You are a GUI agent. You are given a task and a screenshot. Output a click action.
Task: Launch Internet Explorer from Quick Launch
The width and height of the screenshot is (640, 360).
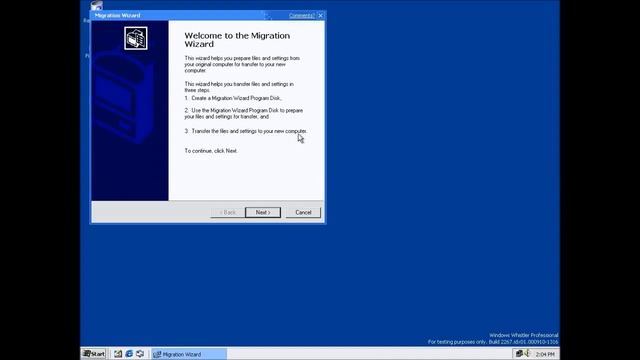pos(129,354)
